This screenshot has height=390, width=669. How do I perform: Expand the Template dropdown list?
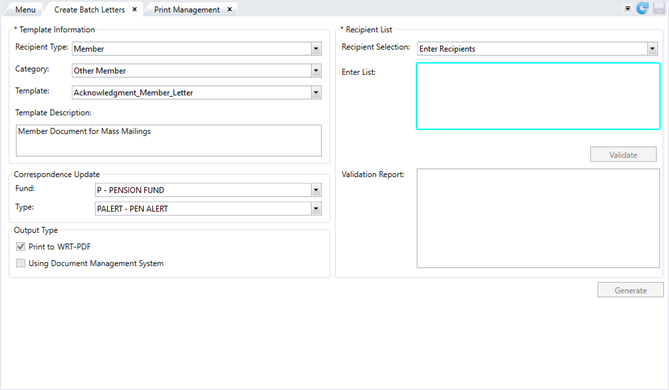316,93
